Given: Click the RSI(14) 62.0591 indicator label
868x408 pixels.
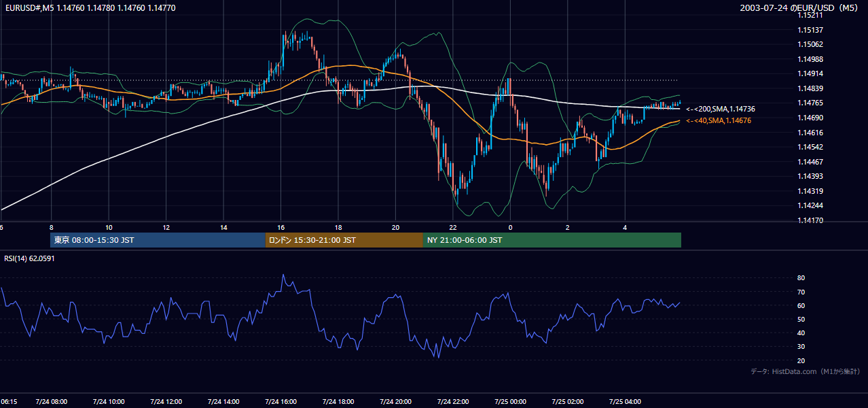Looking at the screenshot, I should click(x=29, y=258).
